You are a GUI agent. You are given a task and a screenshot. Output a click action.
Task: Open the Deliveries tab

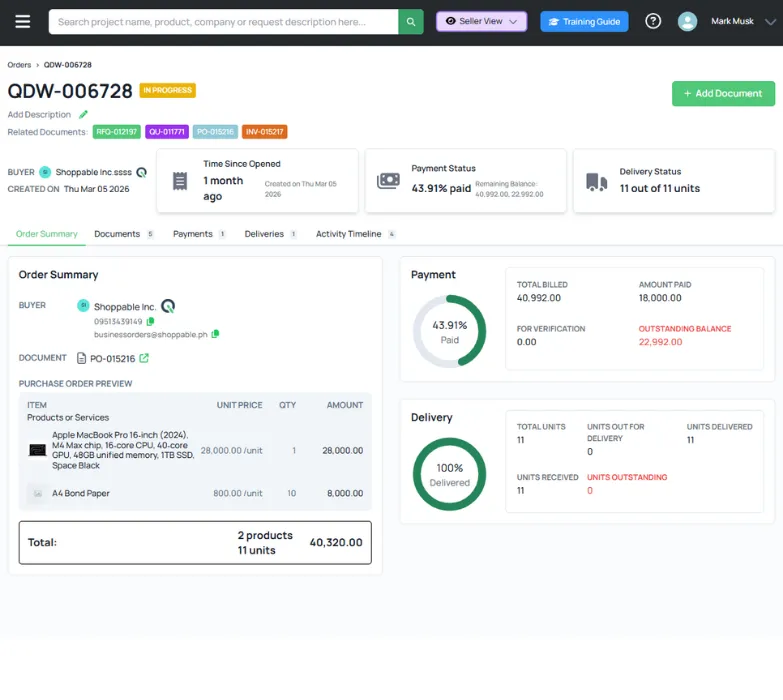pyautogui.click(x=271, y=234)
